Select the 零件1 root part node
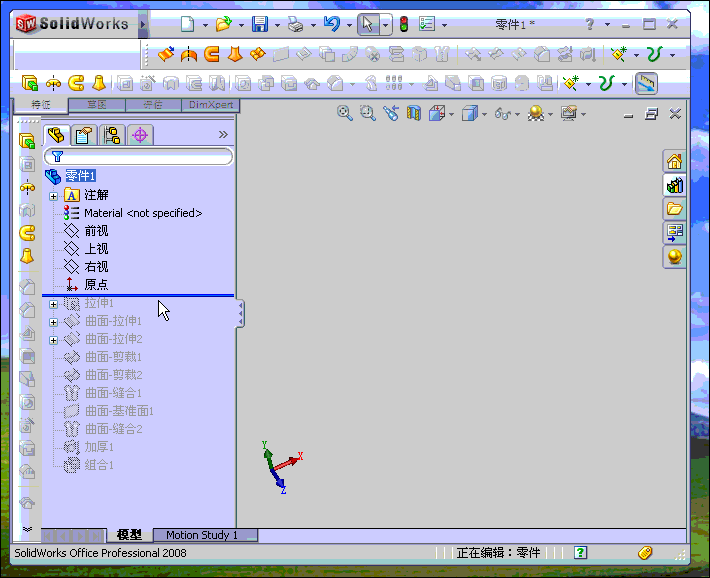710x578 pixels. [x=80, y=175]
